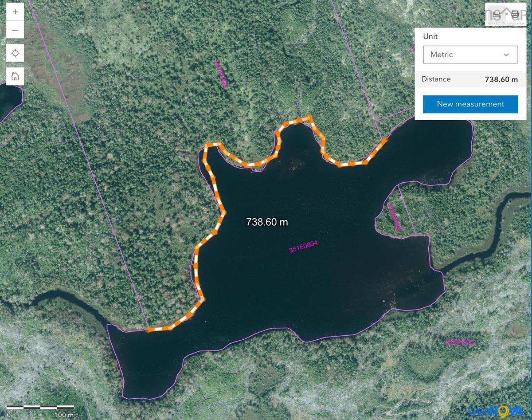Zoom in with the plus button

point(15,12)
